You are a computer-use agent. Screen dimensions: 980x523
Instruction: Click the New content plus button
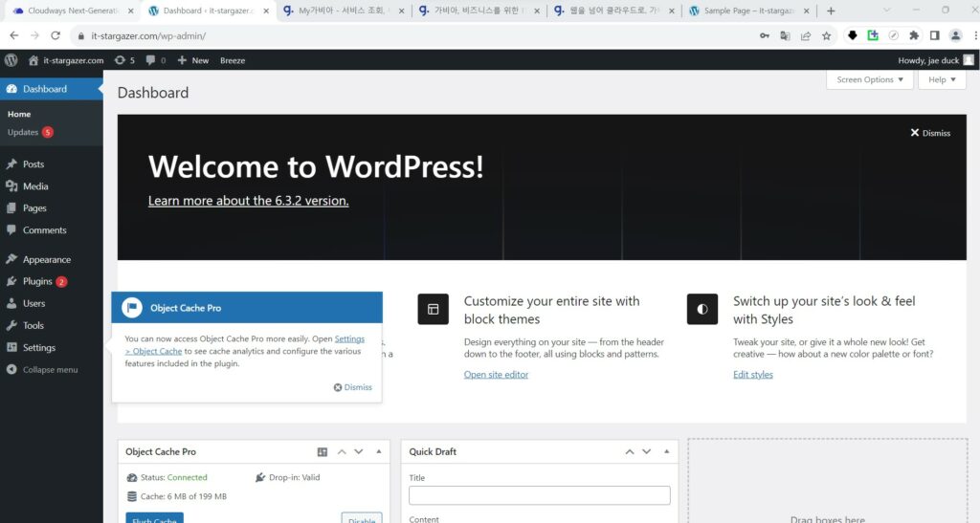point(193,60)
